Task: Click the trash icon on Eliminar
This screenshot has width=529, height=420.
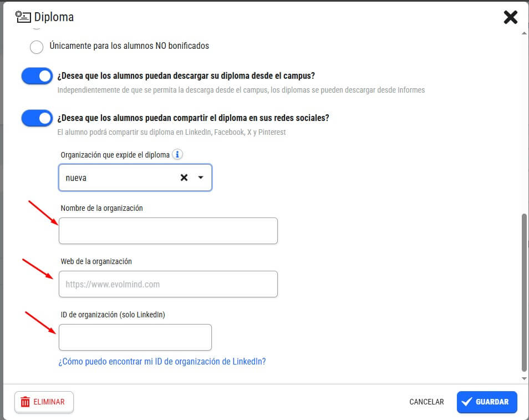Action: point(26,402)
